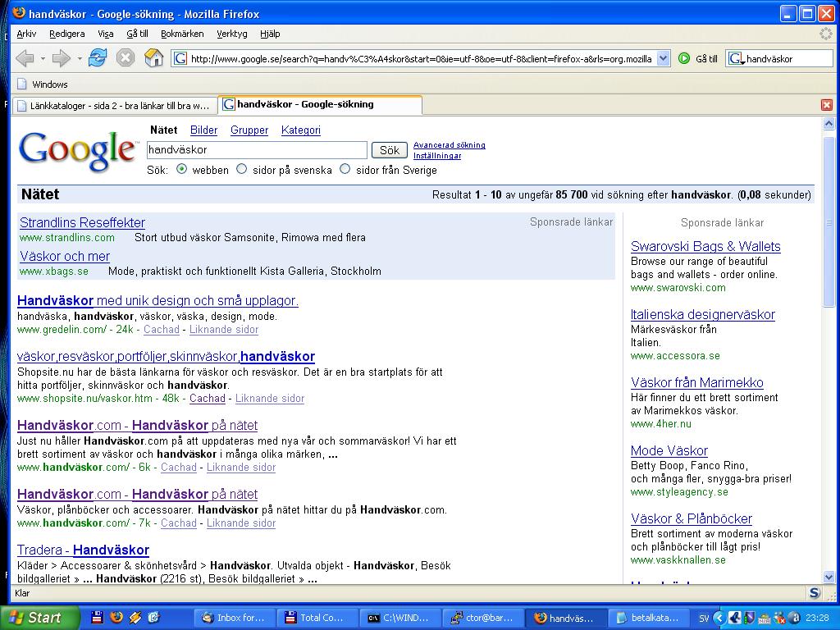Click the page scrollbar down arrow

(829, 577)
